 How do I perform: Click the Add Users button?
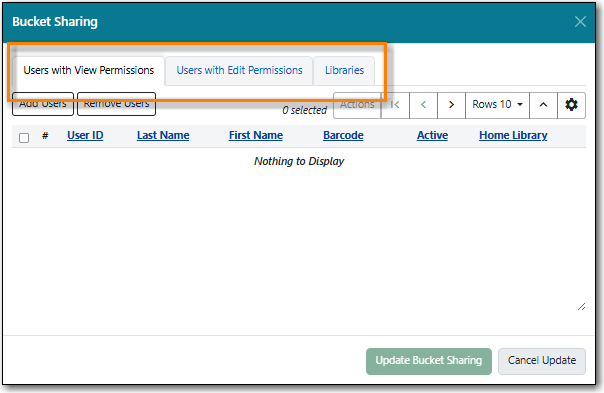43,104
